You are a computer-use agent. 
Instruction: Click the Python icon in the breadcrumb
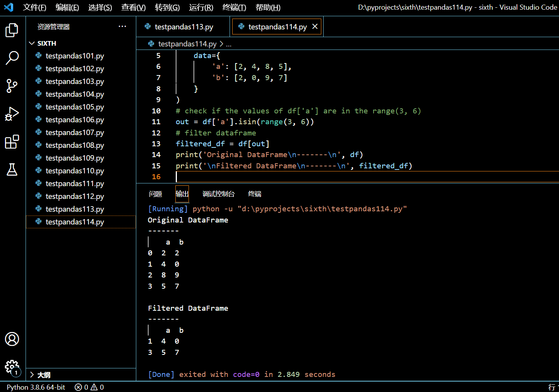151,44
